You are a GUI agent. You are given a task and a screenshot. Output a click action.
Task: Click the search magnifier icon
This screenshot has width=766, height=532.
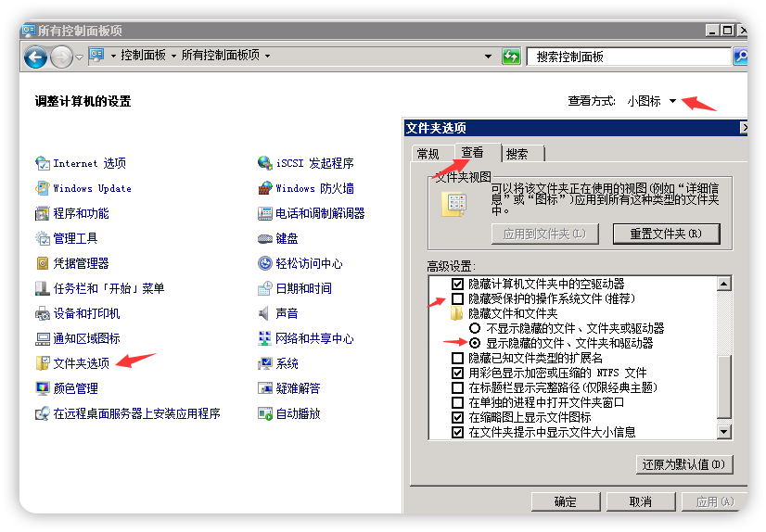coord(740,57)
